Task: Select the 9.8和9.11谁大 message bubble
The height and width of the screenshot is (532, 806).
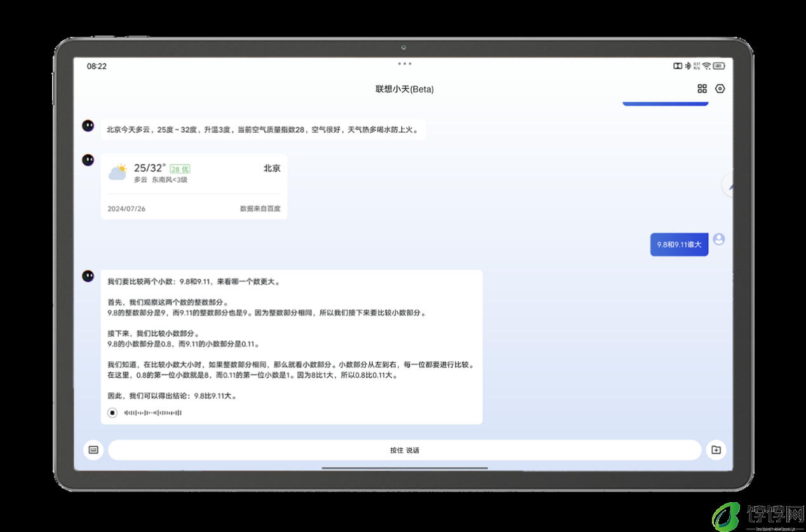Action: pos(679,244)
